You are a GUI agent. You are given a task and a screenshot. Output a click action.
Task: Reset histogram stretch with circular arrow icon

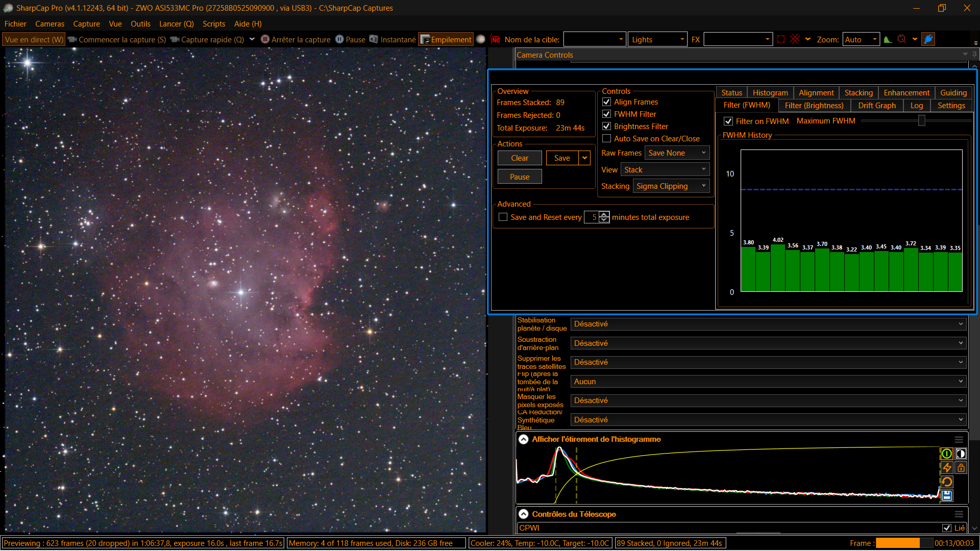pyautogui.click(x=947, y=482)
